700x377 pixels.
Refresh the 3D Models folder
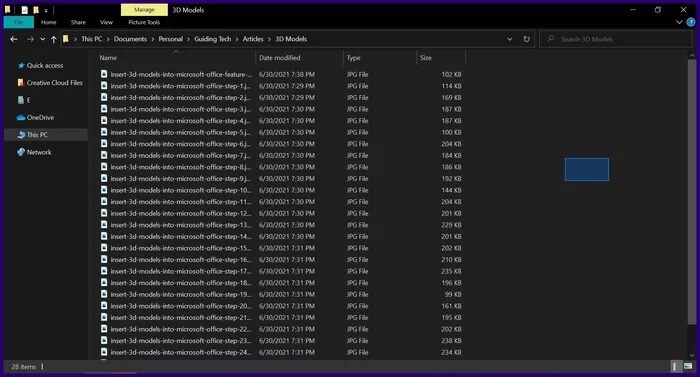[526, 39]
